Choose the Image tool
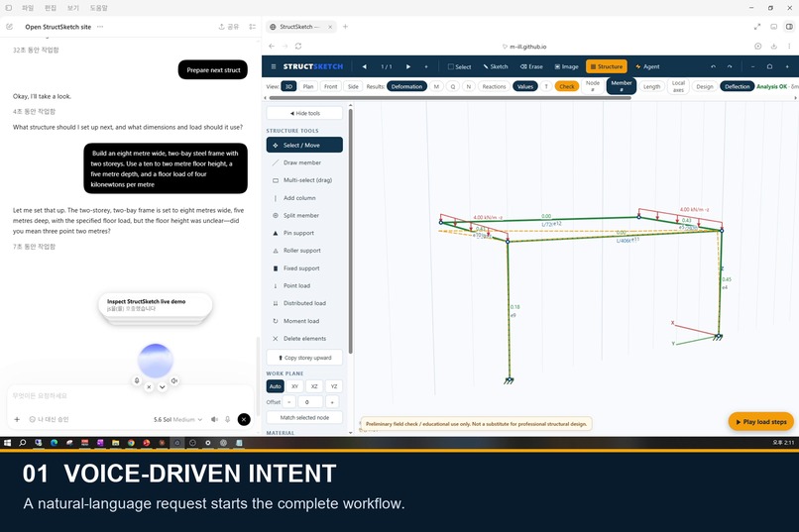 point(567,66)
